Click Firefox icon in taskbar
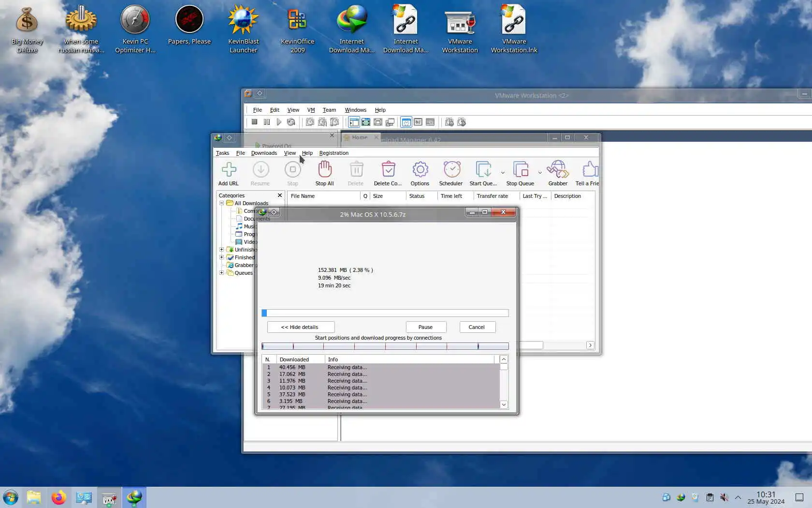812x508 pixels. click(x=59, y=497)
